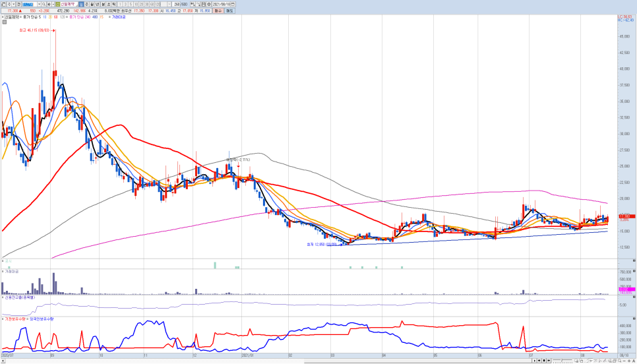Open dropdown arrow right of speaker icon
This screenshot has height=364, width=637.
[x=53, y=4]
